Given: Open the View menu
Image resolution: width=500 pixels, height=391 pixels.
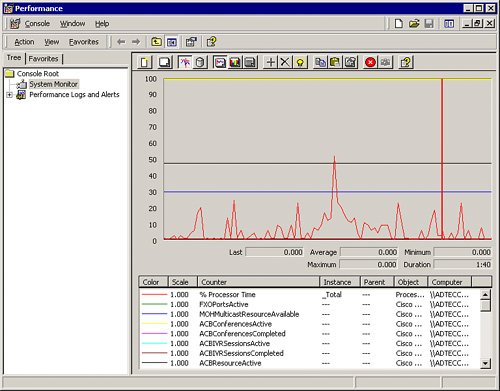Looking at the screenshot, I should coord(52,42).
